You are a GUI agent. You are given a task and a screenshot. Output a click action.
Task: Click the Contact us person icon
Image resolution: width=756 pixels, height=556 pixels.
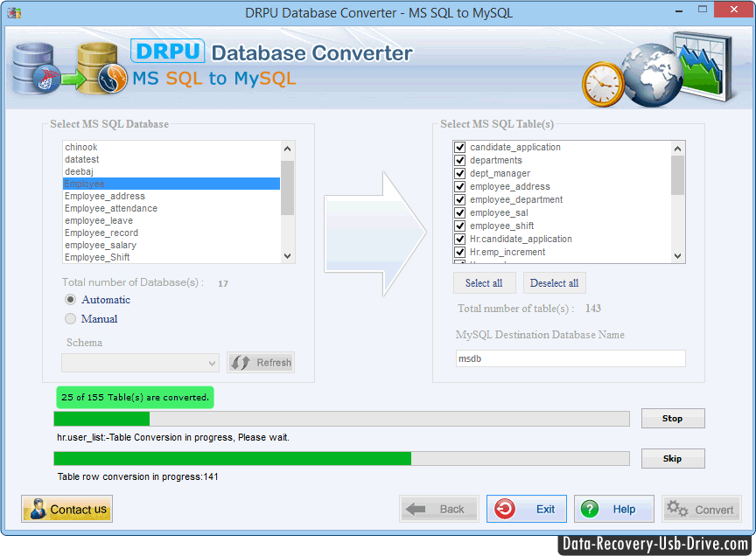tap(37, 509)
